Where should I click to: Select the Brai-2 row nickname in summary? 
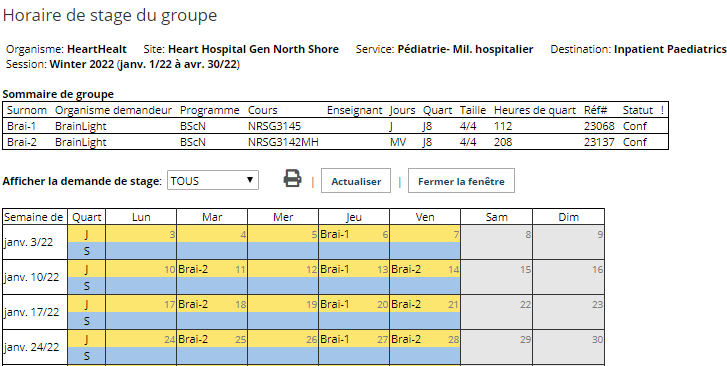[x=22, y=142]
